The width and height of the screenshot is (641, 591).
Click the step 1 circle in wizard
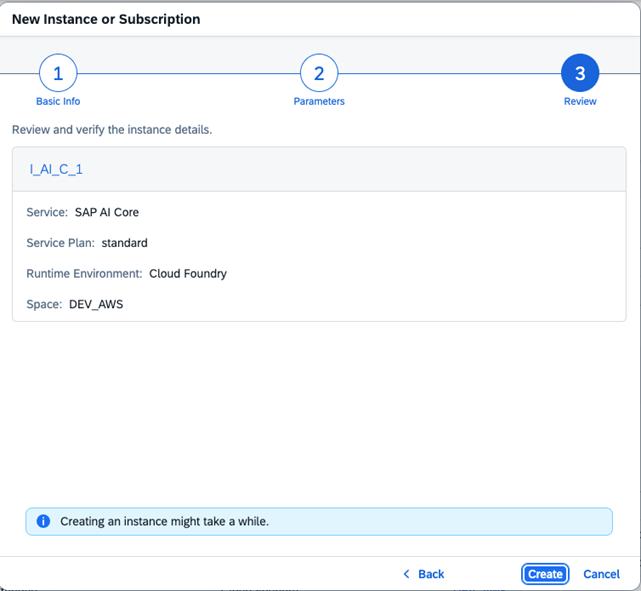coord(58,73)
